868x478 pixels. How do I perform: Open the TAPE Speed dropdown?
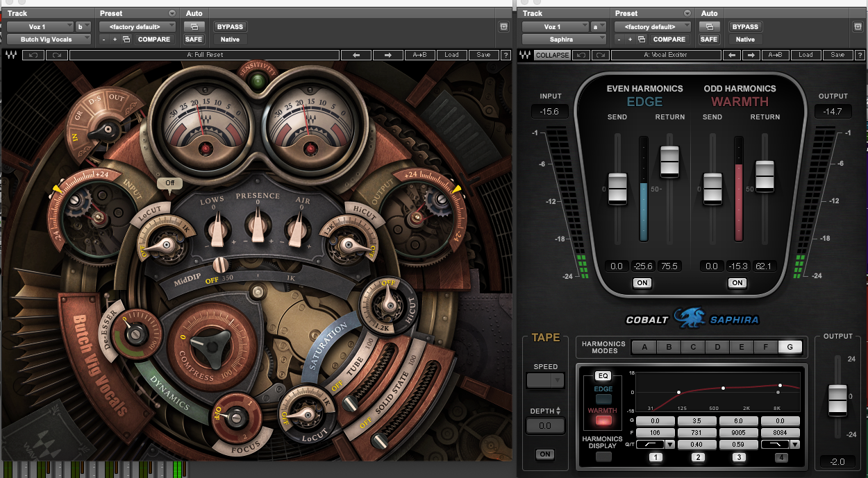click(x=544, y=380)
